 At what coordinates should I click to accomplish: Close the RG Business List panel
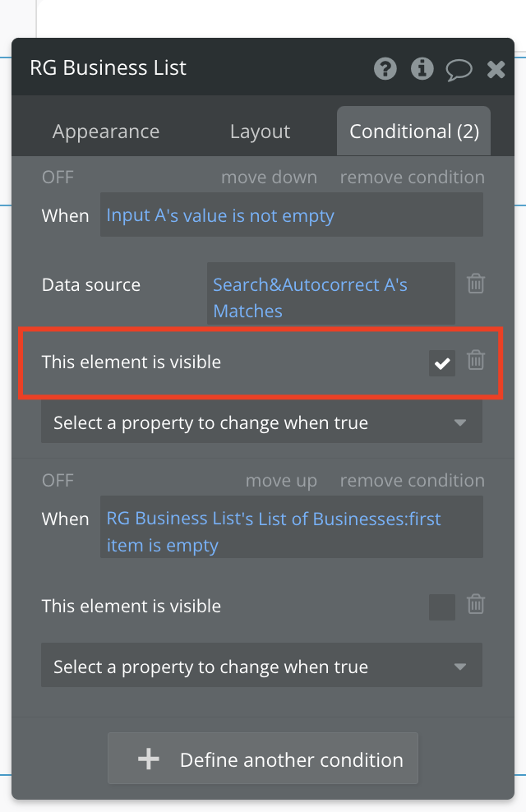[x=496, y=69]
